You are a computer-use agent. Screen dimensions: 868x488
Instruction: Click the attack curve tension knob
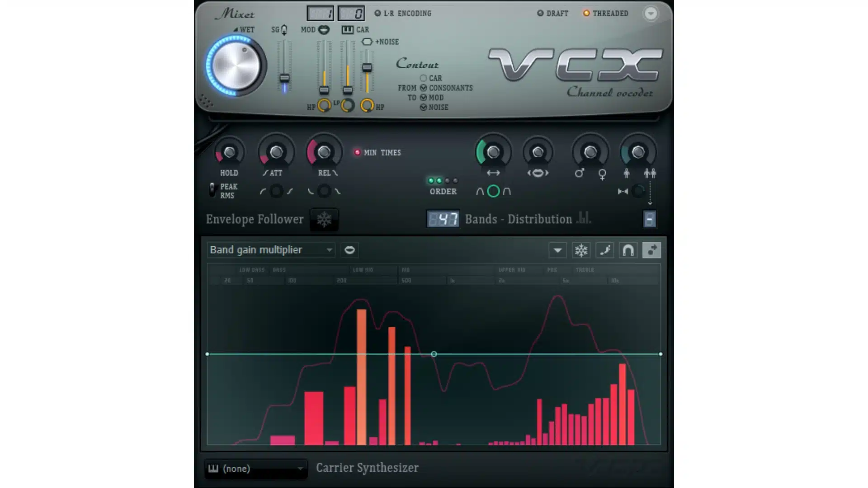(x=276, y=192)
